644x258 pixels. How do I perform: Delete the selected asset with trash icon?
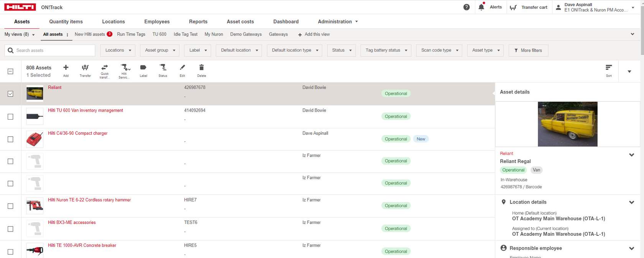pyautogui.click(x=202, y=71)
